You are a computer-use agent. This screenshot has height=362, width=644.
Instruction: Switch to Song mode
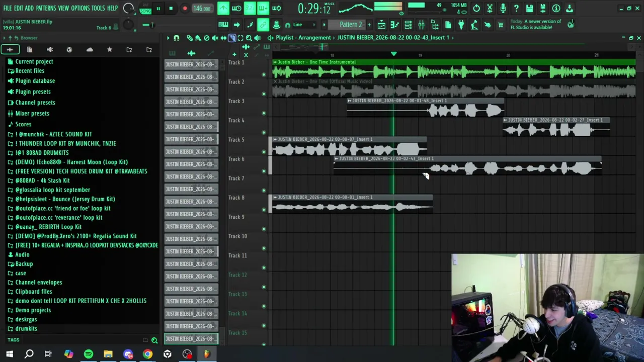coord(145,11)
